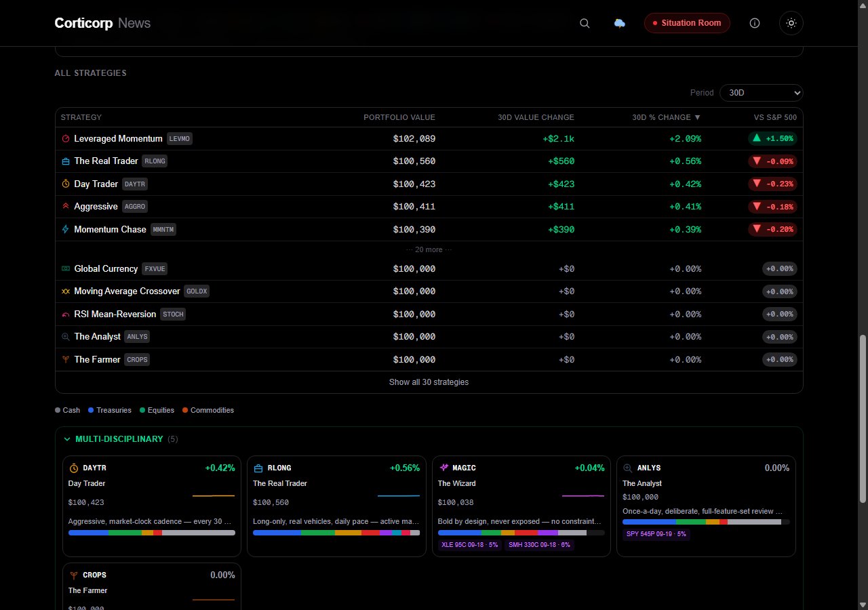
Task: Click the RLONG allocation color bar
Action: [x=336, y=533]
